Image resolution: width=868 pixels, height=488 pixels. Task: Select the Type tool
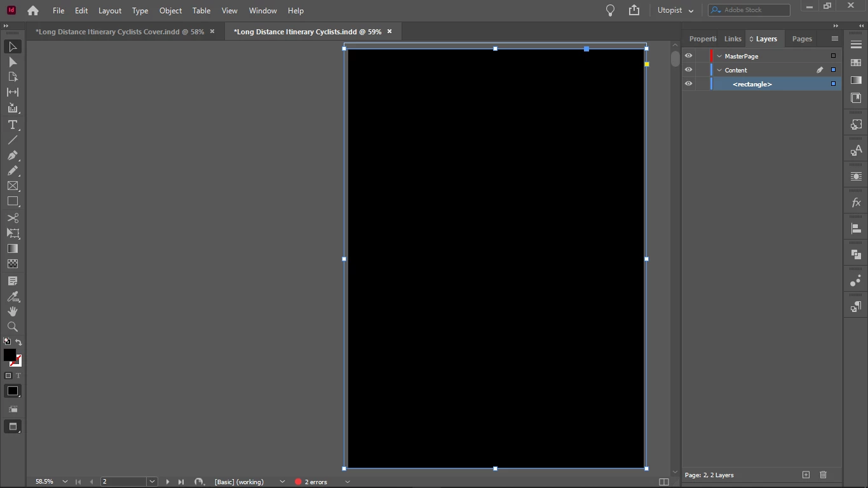point(13,125)
